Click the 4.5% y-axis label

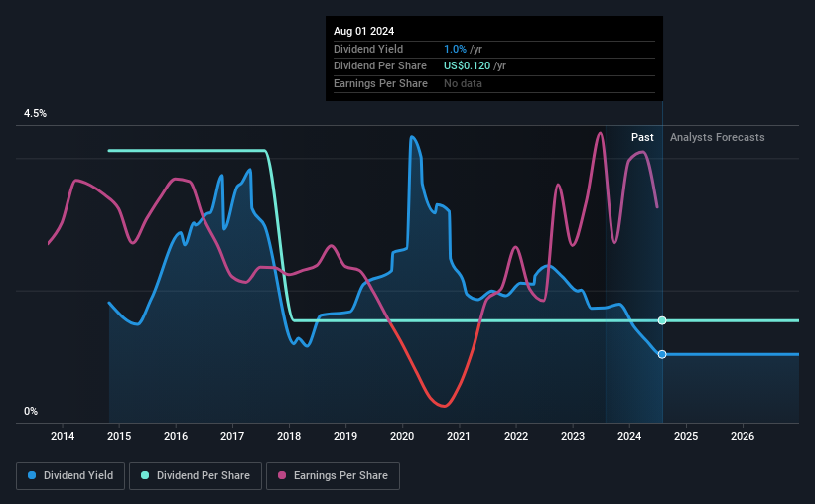tap(35, 113)
